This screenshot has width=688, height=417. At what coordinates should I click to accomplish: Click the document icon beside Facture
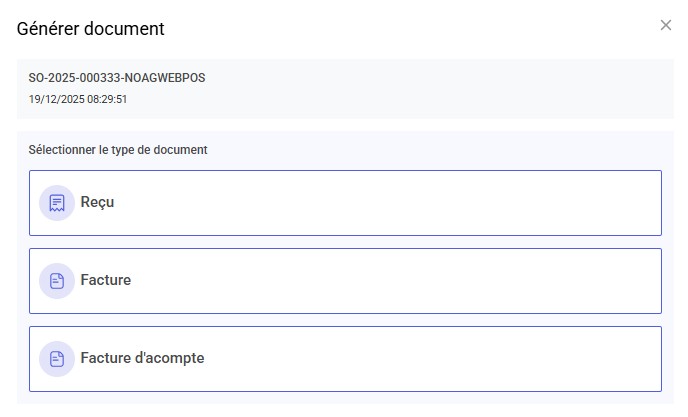click(57, 281)
